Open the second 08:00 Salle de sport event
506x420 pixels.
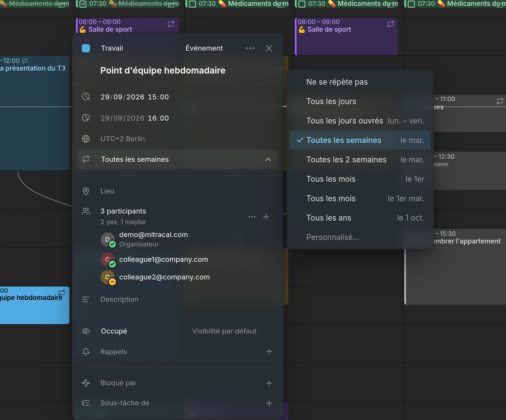point(346,36)
